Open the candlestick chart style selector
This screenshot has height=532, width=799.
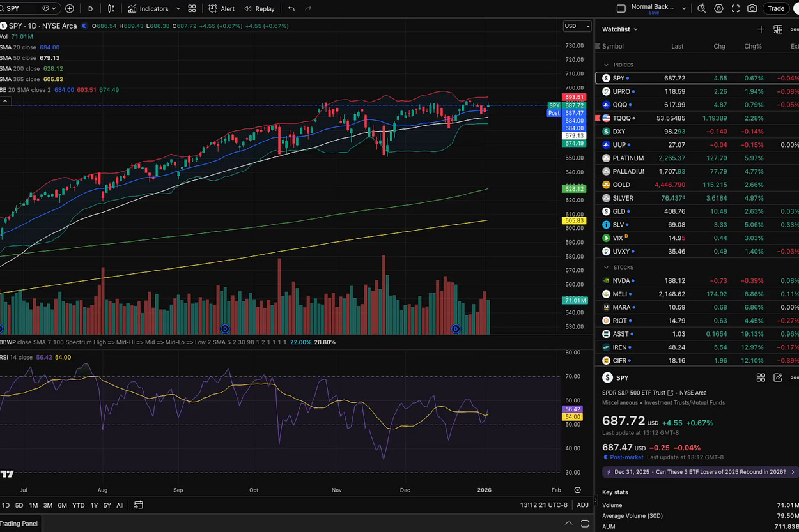click(x=111, y=9)
